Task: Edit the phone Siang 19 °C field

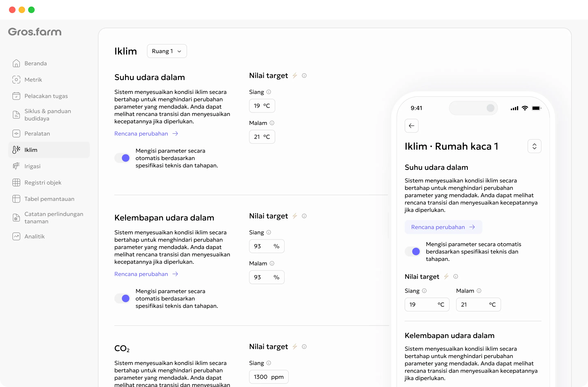Action: (x=427, y=304)
